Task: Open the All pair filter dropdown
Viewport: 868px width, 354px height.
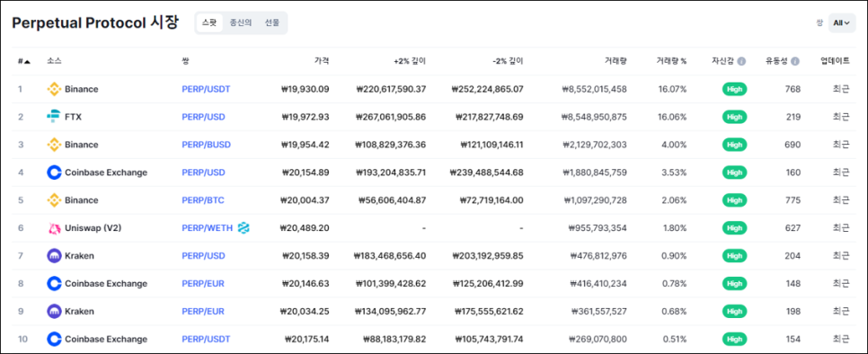Action: tap(841, 23)
